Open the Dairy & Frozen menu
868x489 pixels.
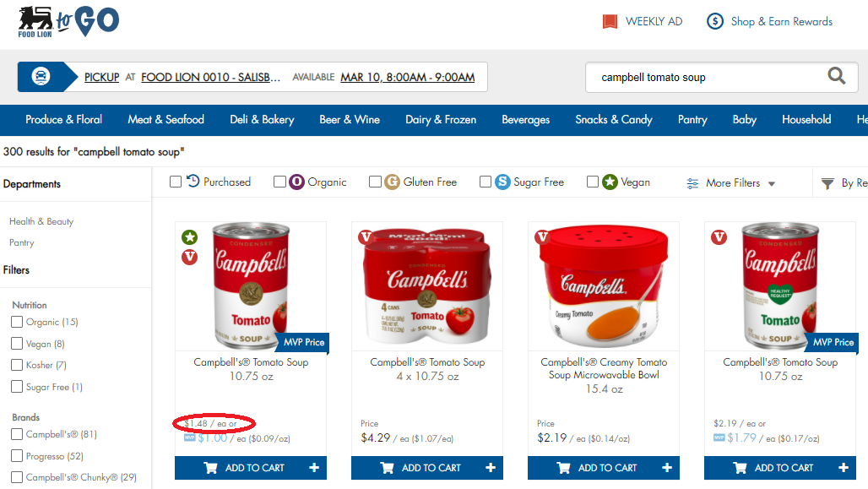coord(441,120)
